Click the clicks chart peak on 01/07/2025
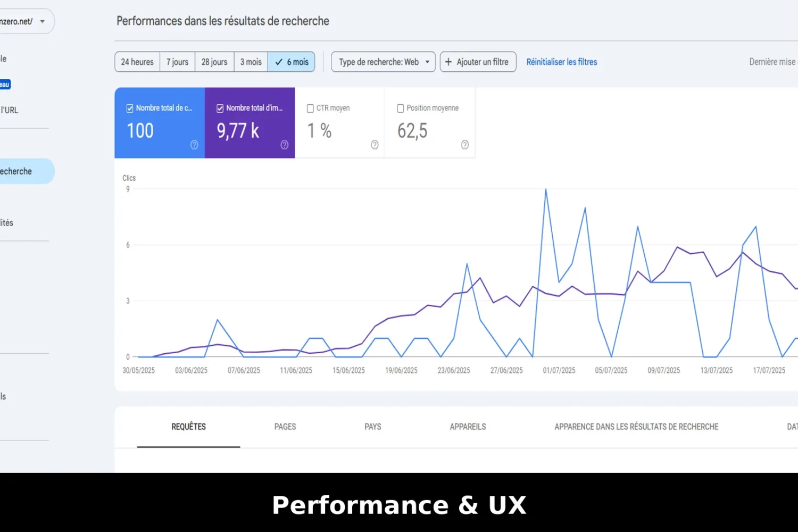798x532 pixels. (546, 190)
